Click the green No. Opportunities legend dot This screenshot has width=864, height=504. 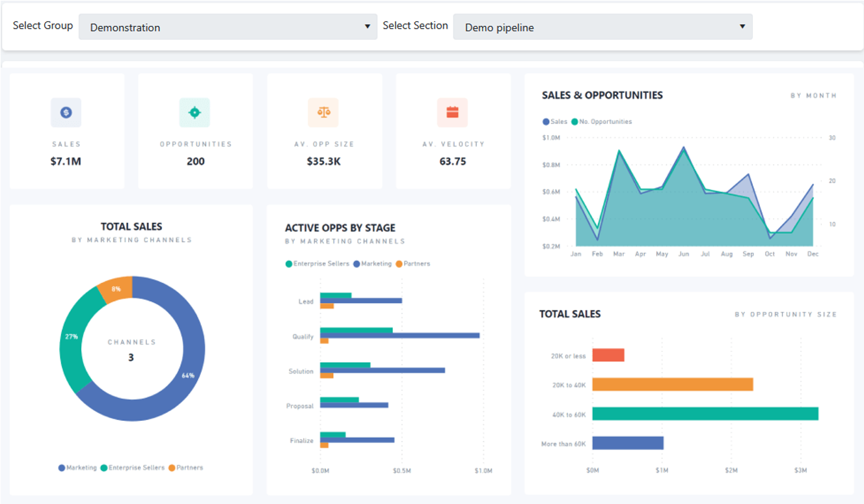tap(574, 122)
